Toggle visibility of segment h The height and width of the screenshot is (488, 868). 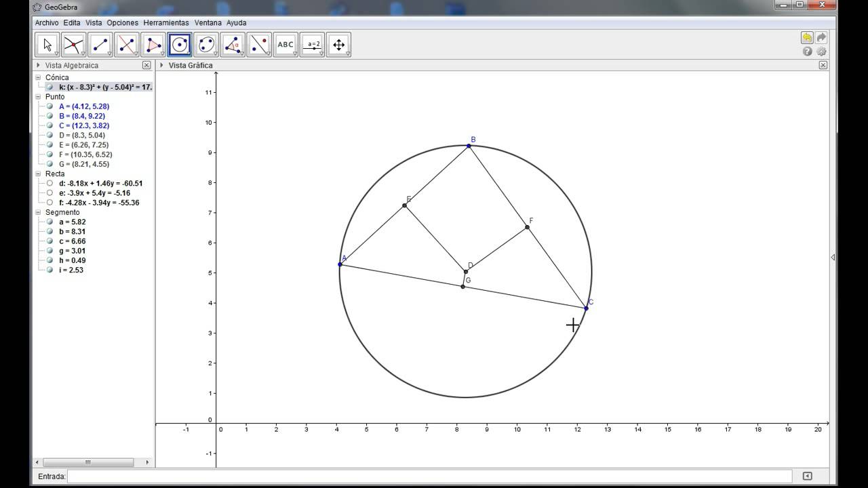click(50, 260)
